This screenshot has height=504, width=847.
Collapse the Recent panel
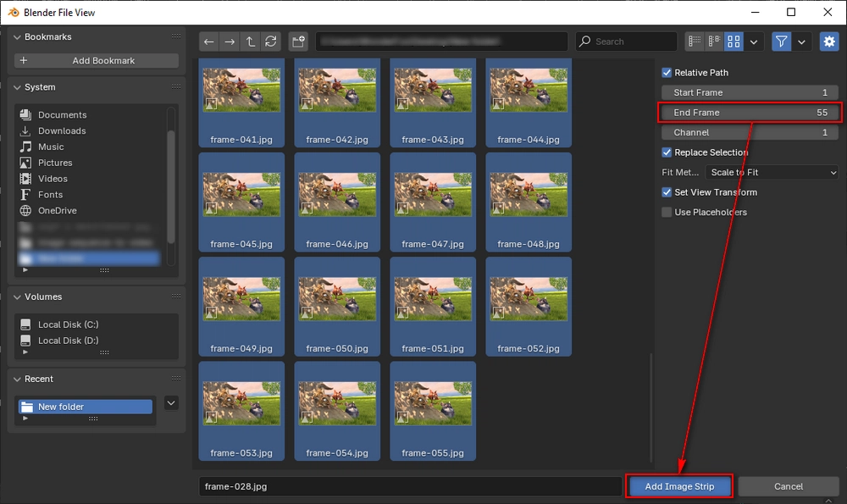click(x=17, y=379)
